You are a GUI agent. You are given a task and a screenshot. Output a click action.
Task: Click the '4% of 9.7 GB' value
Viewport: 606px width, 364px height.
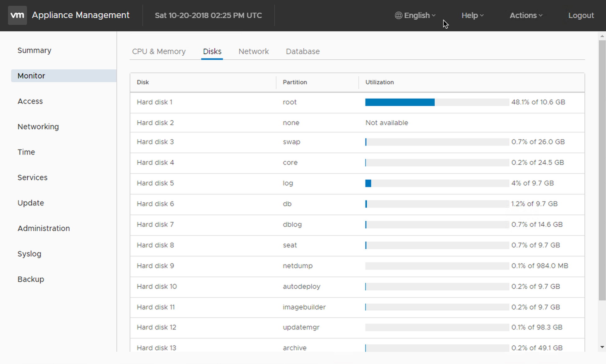coord(532,183)
